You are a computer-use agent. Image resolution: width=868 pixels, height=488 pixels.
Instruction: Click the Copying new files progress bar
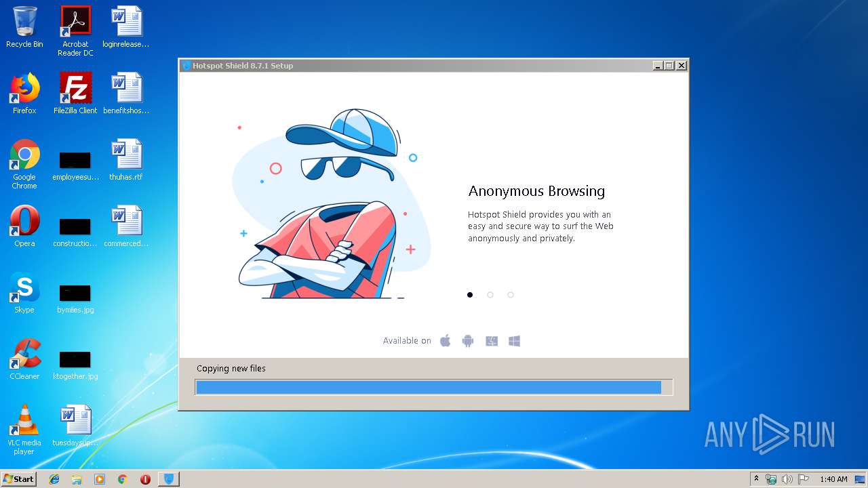[434, 387]
